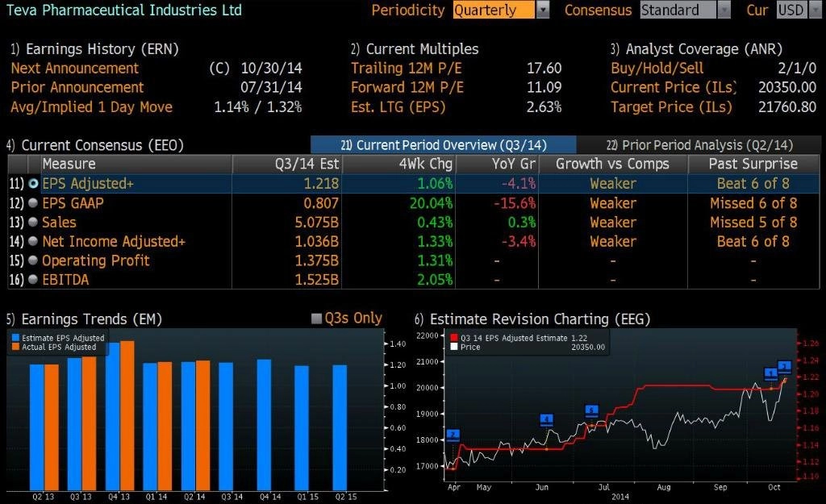Click the Avg/Implied 1 Day Move label

[92, 107]
